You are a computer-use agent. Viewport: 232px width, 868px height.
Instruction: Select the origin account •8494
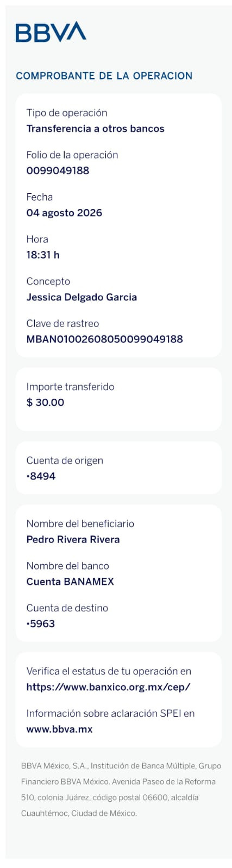click(41, 476)
